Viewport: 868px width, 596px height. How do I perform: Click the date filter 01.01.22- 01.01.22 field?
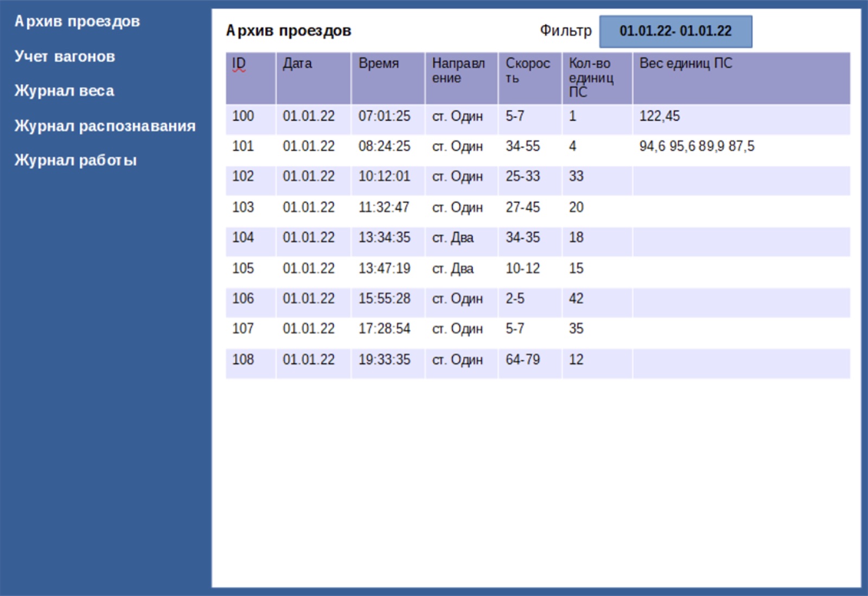coord(675,31)
